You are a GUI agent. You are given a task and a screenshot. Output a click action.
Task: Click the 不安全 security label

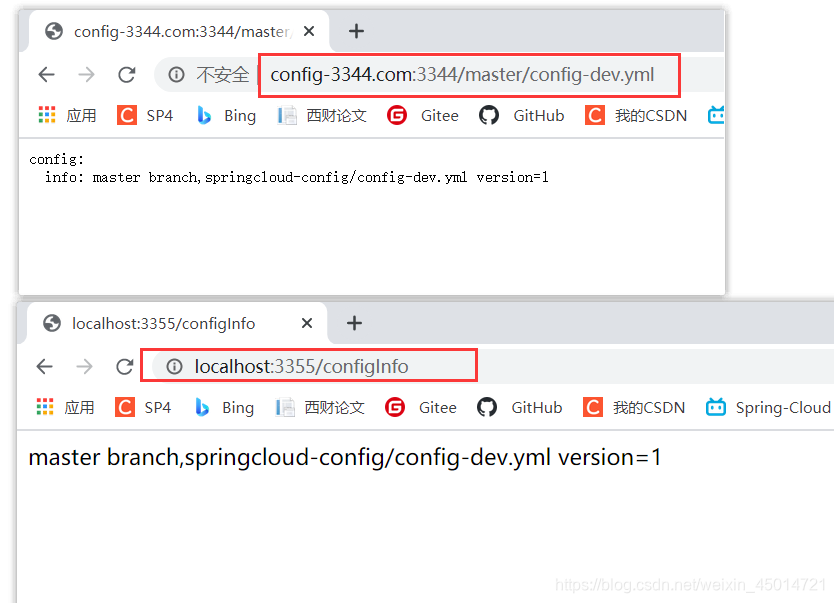[222, 75]
